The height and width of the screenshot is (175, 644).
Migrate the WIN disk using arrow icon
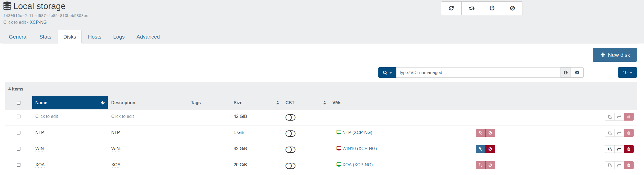619,149
